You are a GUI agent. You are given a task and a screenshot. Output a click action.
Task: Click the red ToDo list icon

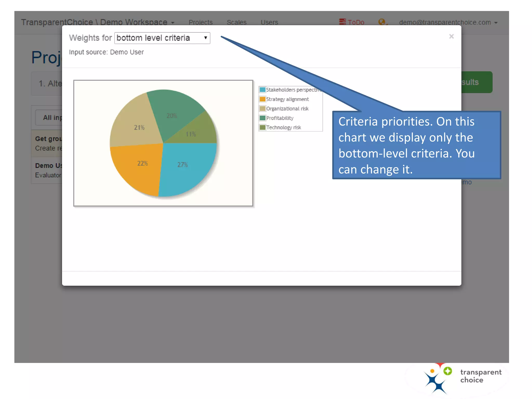342,22
